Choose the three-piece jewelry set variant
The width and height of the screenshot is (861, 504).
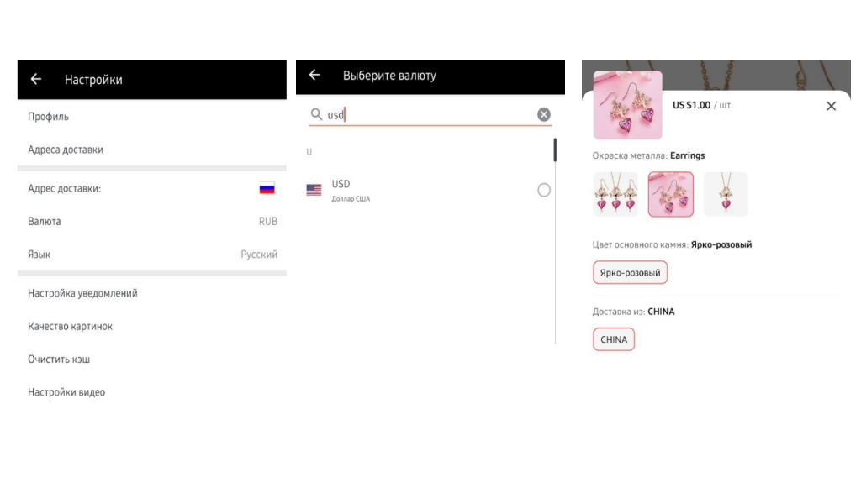coord(615,195)
